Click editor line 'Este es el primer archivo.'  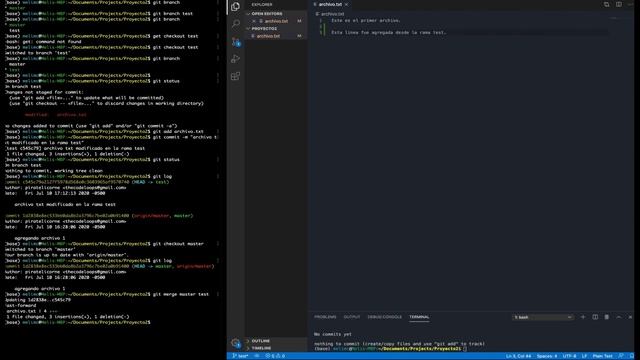(366, 20)
